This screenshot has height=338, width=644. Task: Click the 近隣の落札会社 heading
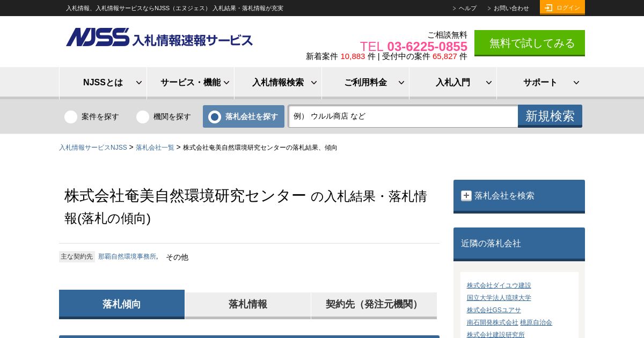[491, 243]
